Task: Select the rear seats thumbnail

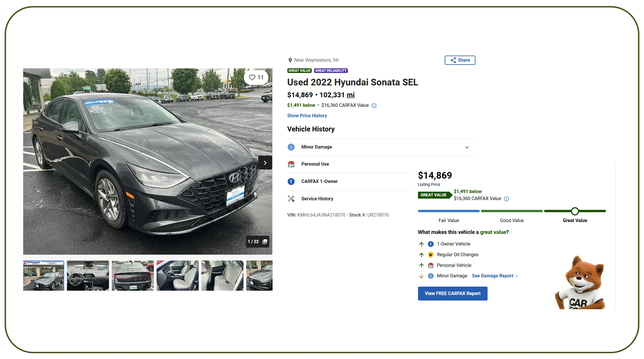Action: [222, 276]
